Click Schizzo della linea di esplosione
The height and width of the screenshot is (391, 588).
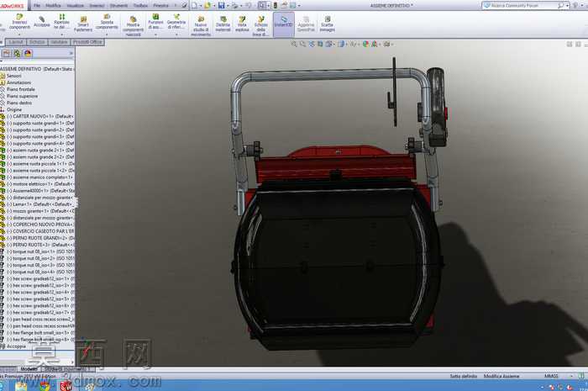point(260,26)
